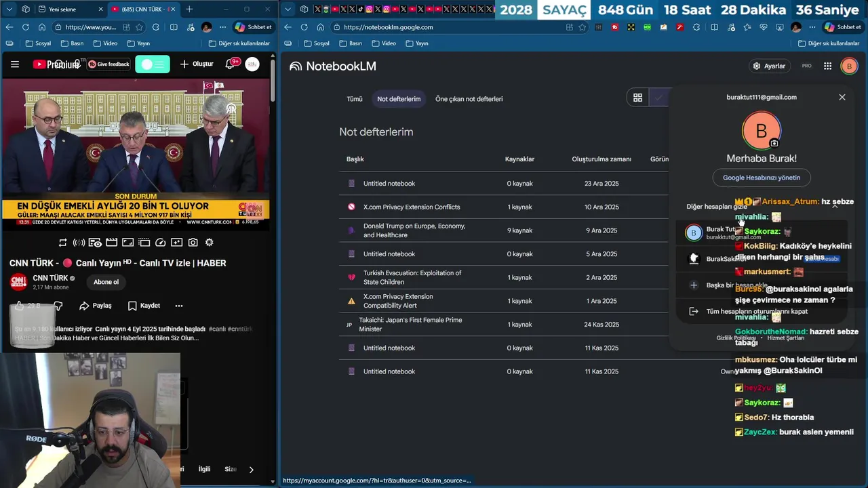
Task: Collapse the Diğer hesapları gizle section
Action: pos(762,207)
